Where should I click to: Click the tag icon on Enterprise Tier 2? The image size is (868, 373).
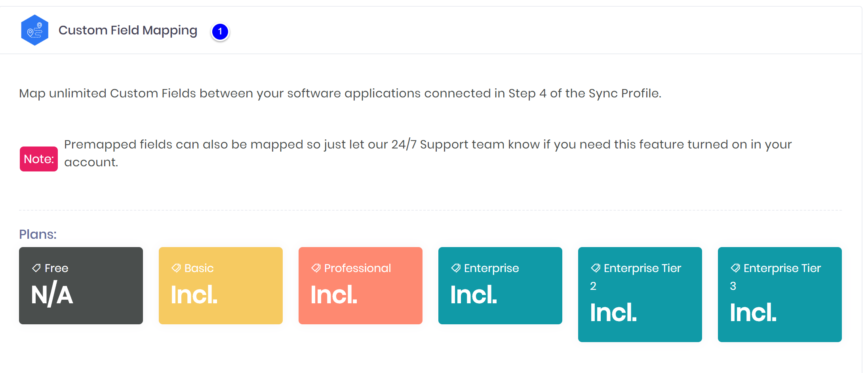[x=595, y=268]
